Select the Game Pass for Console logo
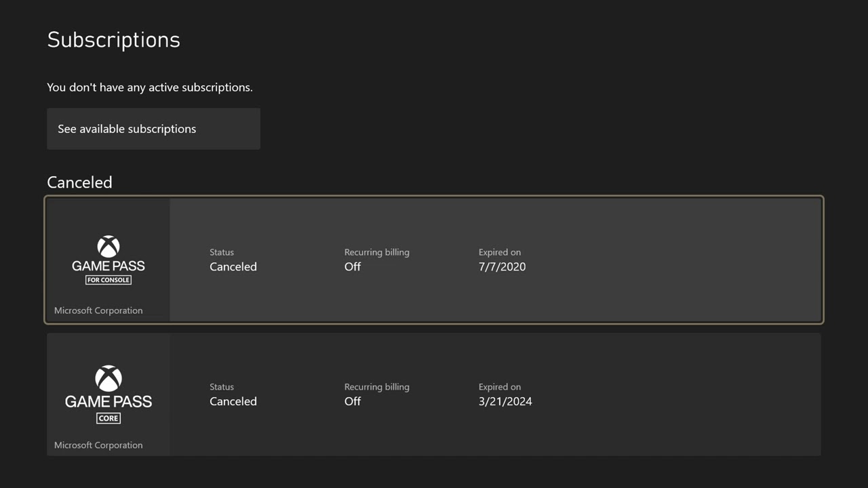This screenshot has width=868, height=488. coord(108,260)
